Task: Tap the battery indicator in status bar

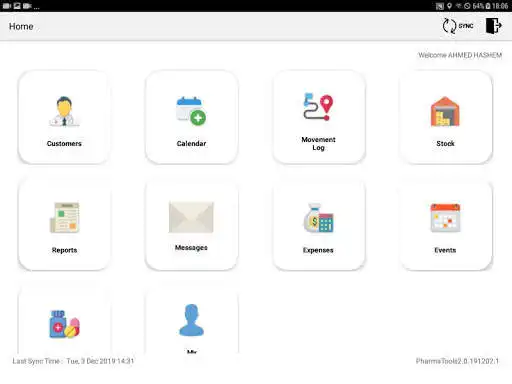Action: tap(488, 6)
